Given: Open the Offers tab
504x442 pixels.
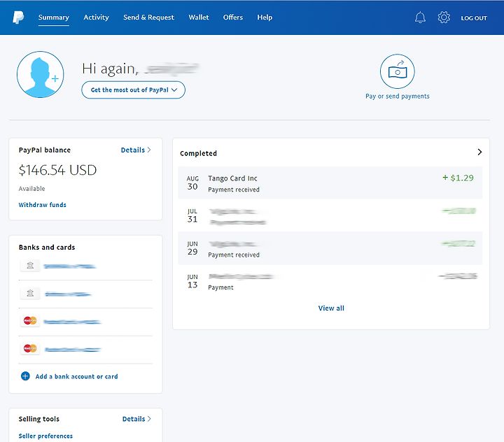Looking at the screenshot, I should coord(233,17).
